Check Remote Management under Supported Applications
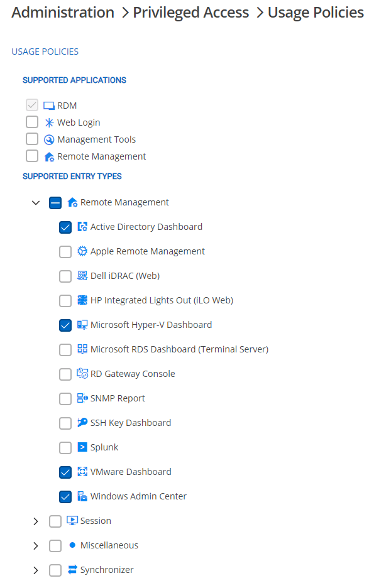Screen dimensions: 374x588 pyautogui.click(x=32, y=156)
